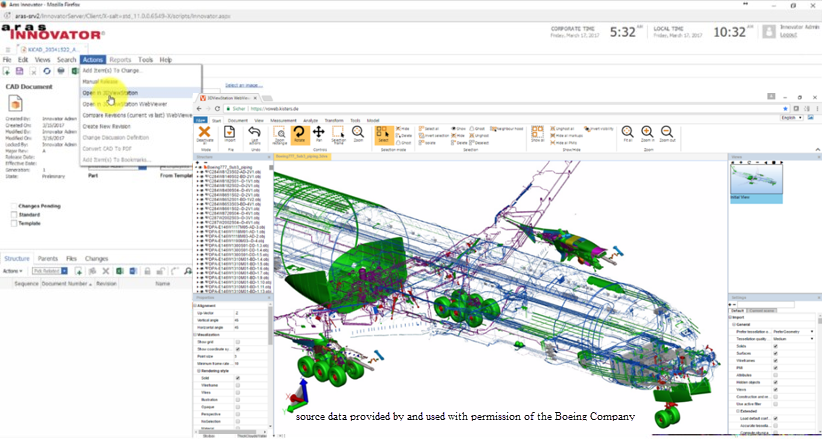Click Select all in the Selection group
This screenshot has width=822, height=439.
430,129
